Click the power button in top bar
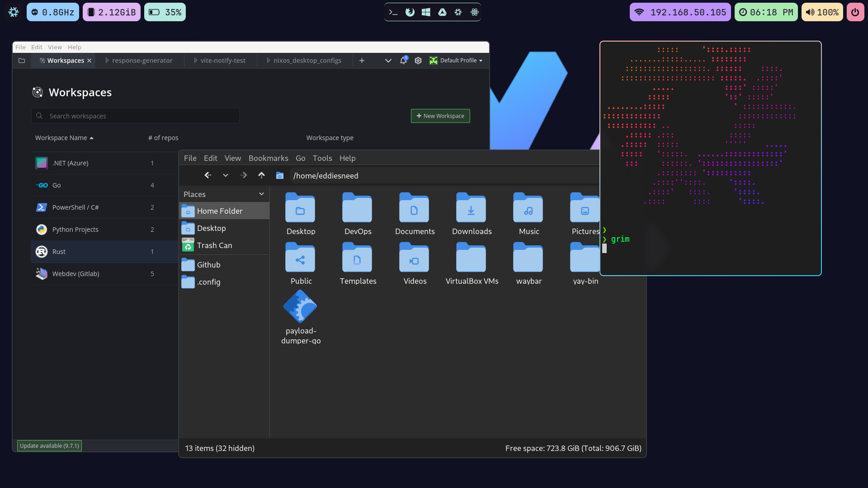The image size is (868, 488). click(855, 12)
